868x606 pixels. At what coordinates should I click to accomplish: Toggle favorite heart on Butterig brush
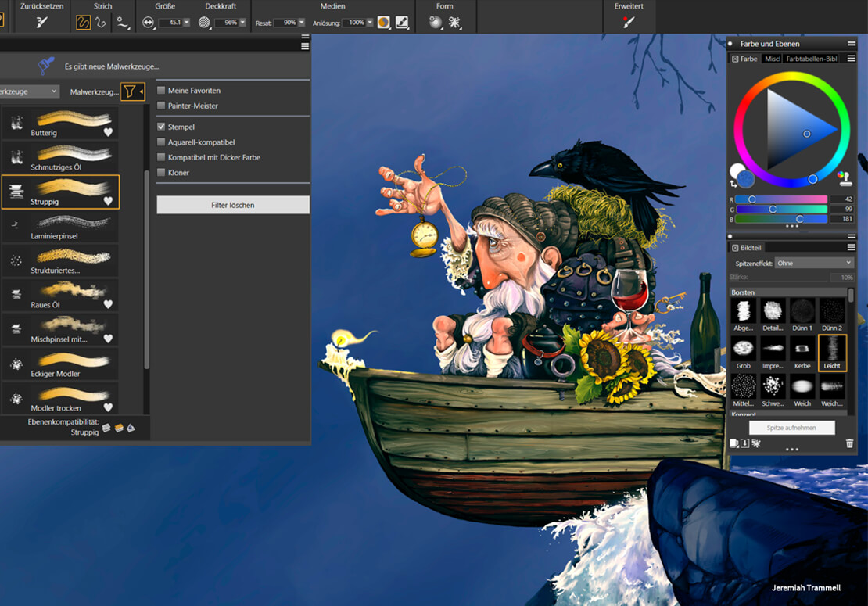(108, 132)
